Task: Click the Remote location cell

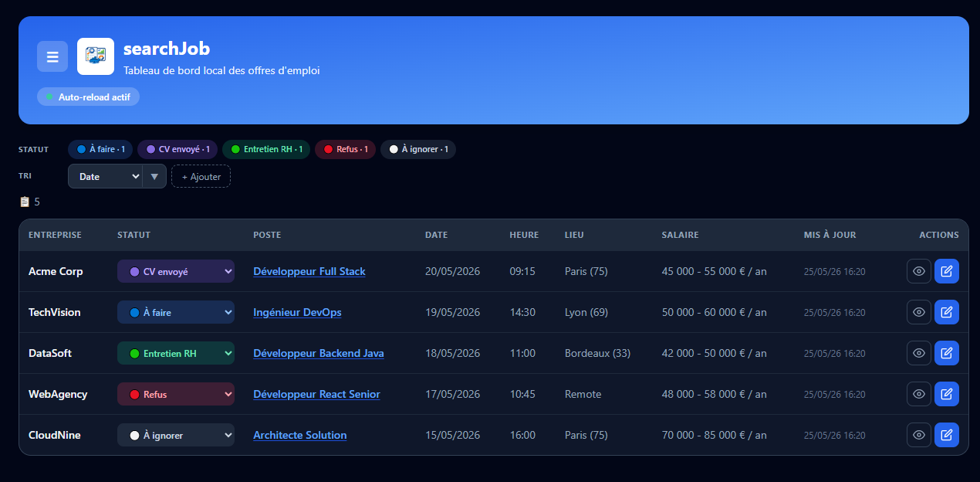Action: (x=583, y=394)
